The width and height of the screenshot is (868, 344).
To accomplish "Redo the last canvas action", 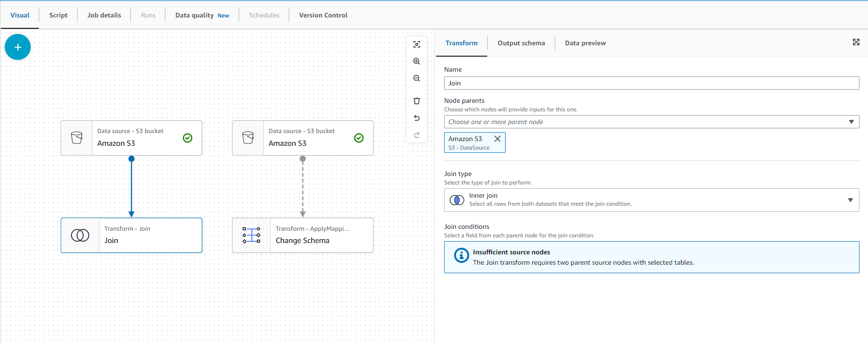I will 417,135.
